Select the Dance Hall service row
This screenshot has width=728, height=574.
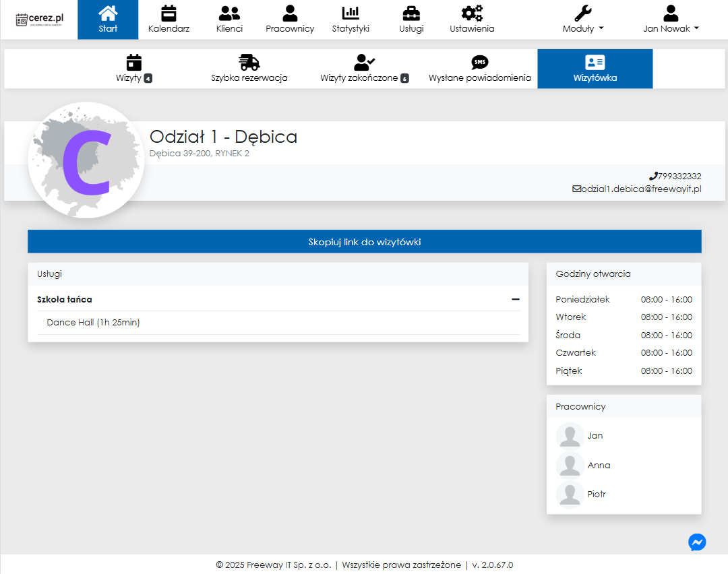click(278, 323)
